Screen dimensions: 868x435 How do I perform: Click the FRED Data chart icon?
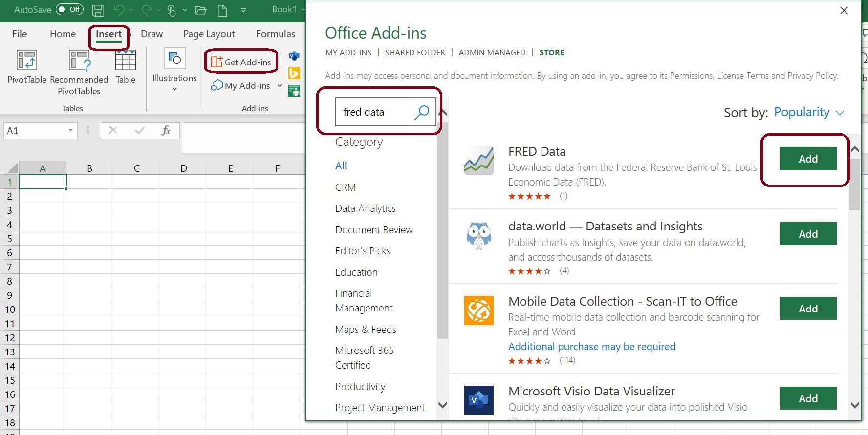[479, 160]
